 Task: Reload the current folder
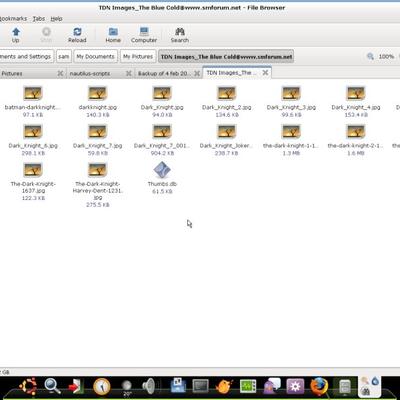77,35
